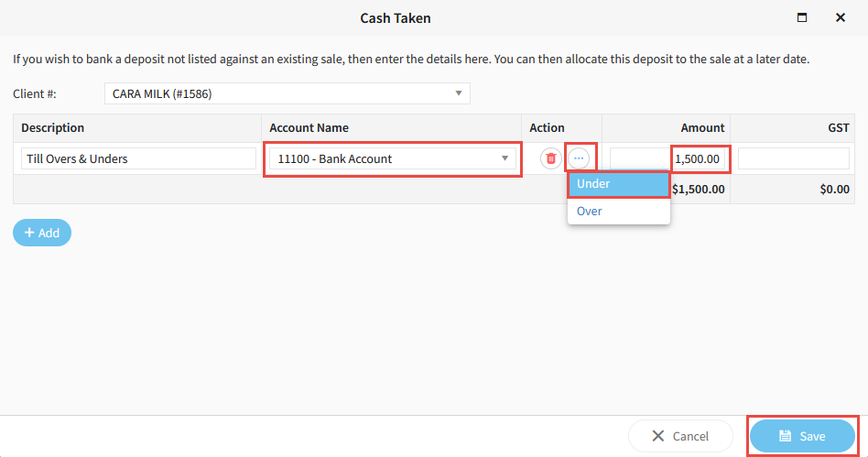This screenshot has height=457, width=868.
Task: Open the Client # dropdown
Action: coord(459,93)
